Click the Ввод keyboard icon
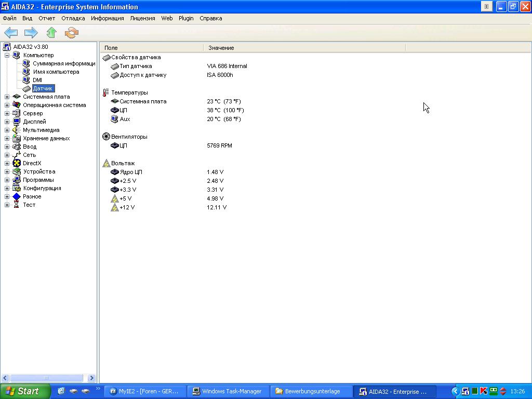 pos(16,147)
